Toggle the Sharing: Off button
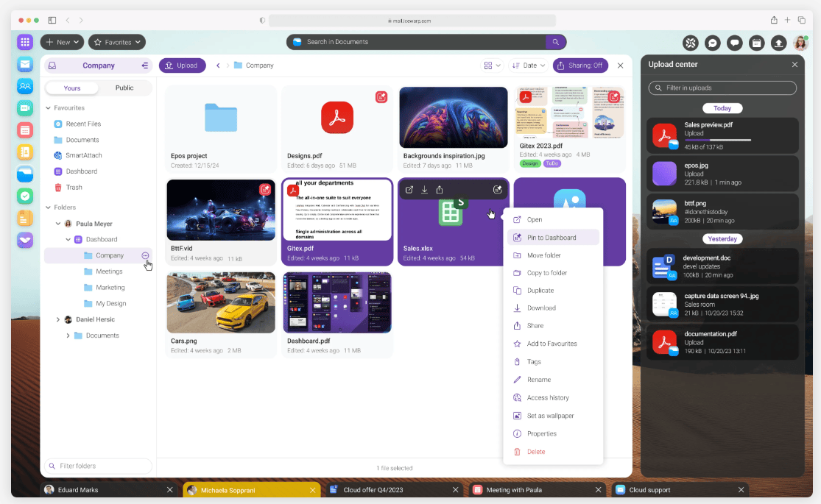 click(580, 65)
